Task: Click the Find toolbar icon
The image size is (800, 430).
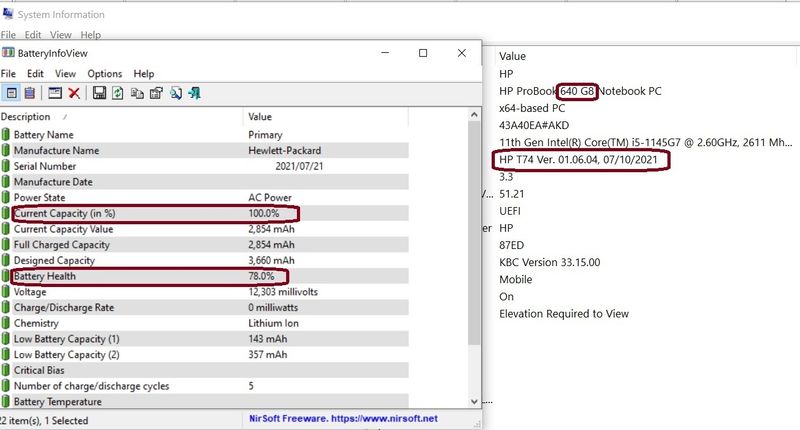Action: (x=176, y=93)
